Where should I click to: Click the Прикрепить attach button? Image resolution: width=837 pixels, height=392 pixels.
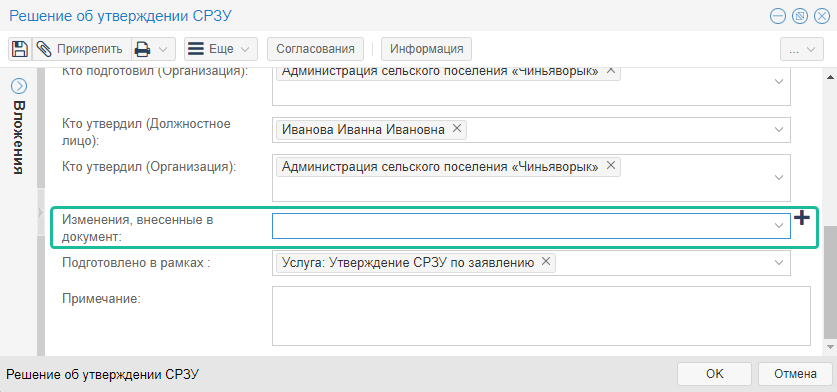tap(81, 49)
